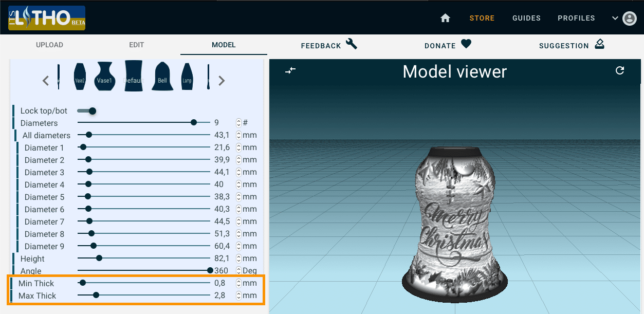
Task: Switch to the Edit tab
Action: click(x=137, y=45)
